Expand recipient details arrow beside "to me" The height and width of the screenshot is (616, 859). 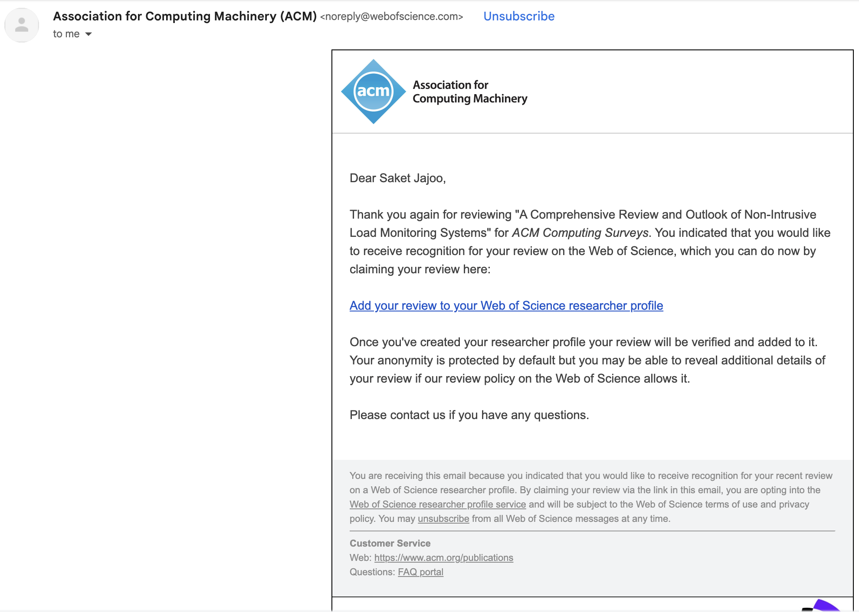(x=89, y=34)
